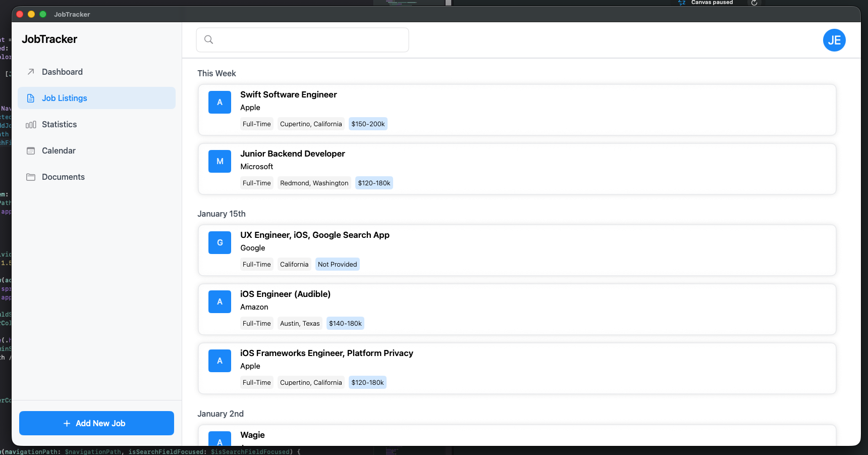This screenshot has width=868, height=455.
Task: Focus the job search field
Action: click(302, 40)
